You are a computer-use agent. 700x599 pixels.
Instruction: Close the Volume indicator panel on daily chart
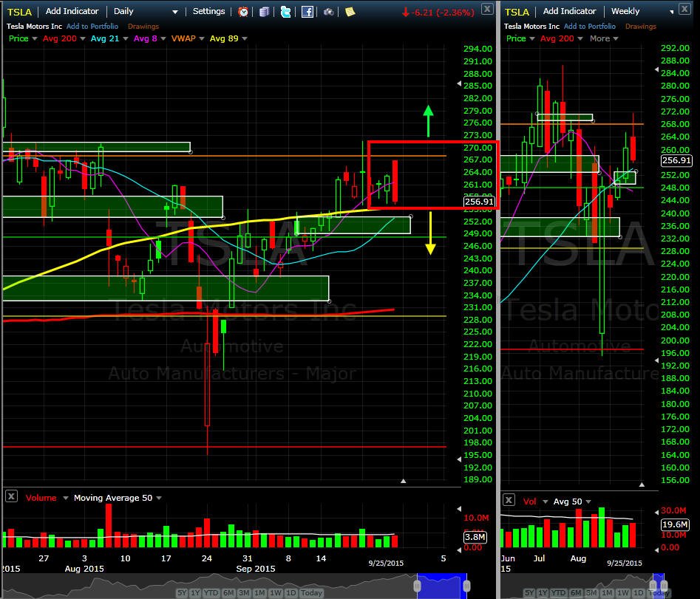(11, 496)
